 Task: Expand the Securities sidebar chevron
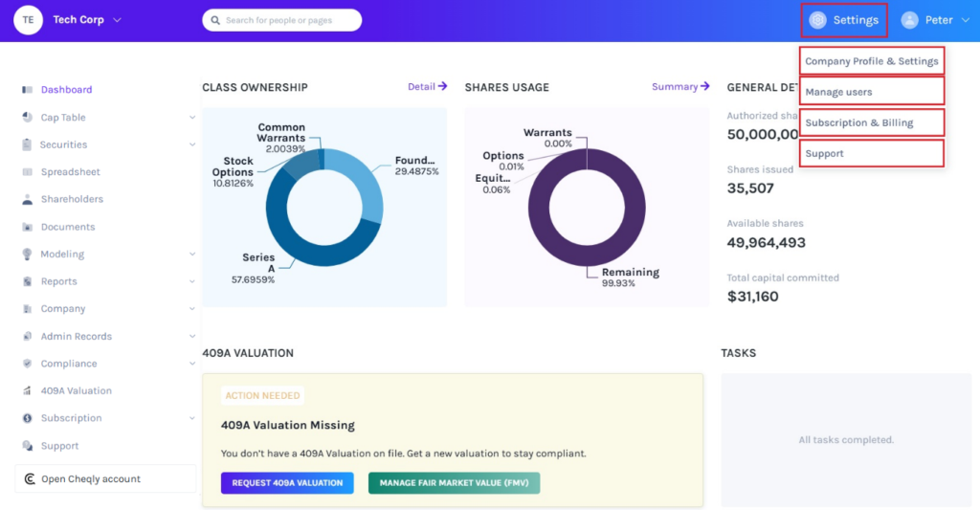click(x=192, y=145)
